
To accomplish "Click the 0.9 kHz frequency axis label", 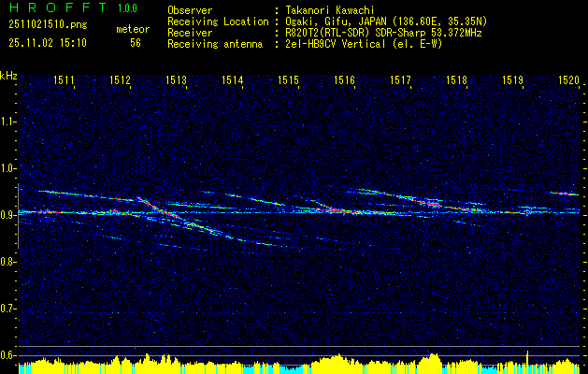I will (8, 215).
